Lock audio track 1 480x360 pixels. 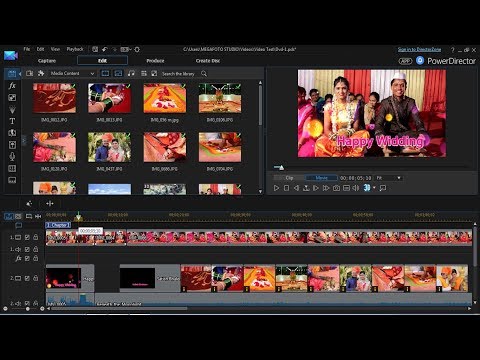pyautogui.click(x=36, y=249)
